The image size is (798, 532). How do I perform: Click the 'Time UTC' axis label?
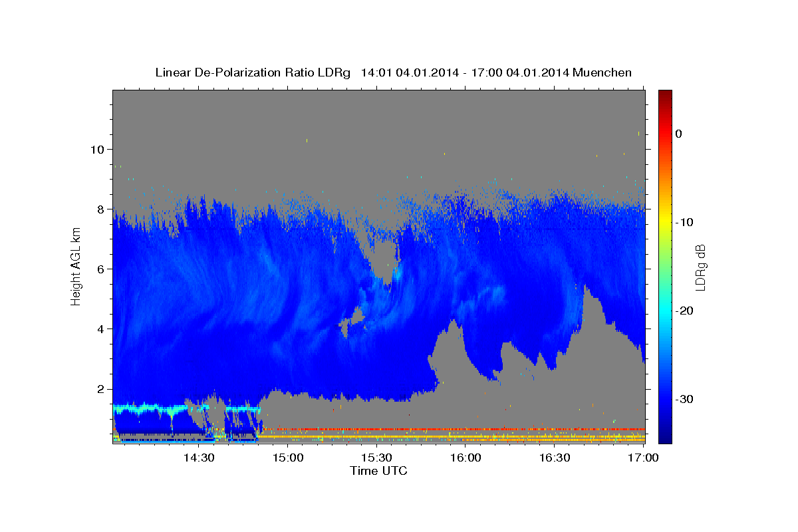click(x=378, y=471)
